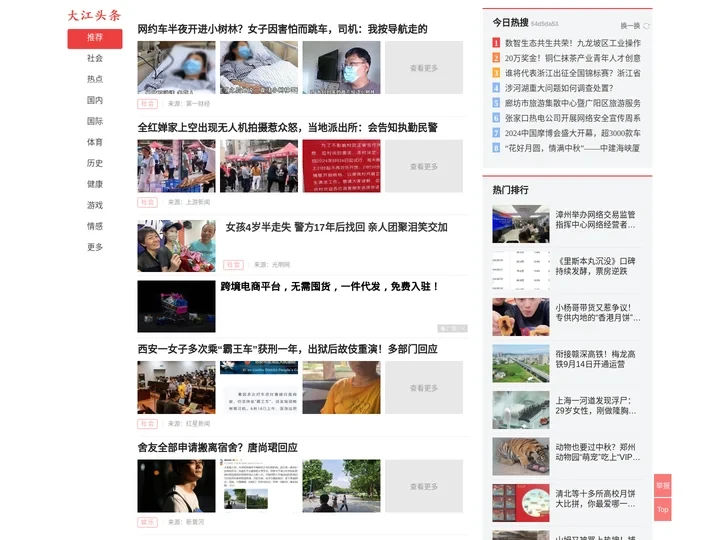This screenshot has width=720, height=540.
Task: Switch to the 社会 category
Action: (x=95, y=58)
